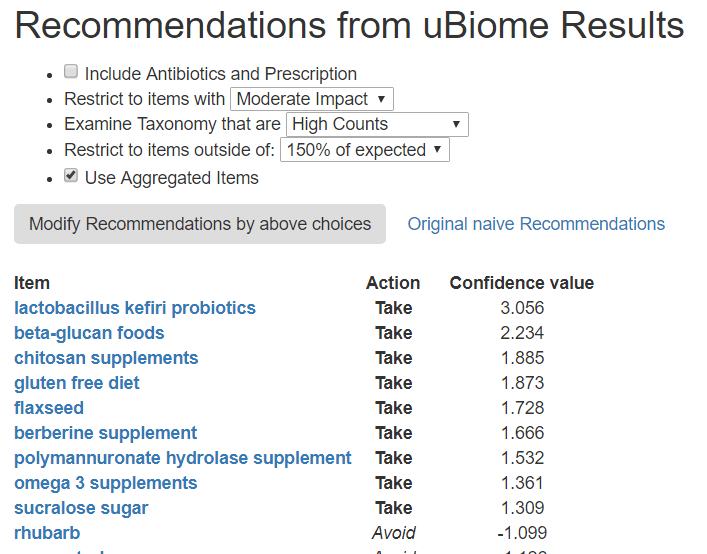Open the 150% of expected dropdown

point(364,150)
